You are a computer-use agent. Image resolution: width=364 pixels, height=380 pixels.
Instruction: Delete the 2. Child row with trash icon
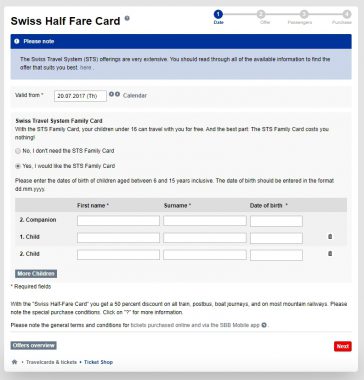[330, 254]
